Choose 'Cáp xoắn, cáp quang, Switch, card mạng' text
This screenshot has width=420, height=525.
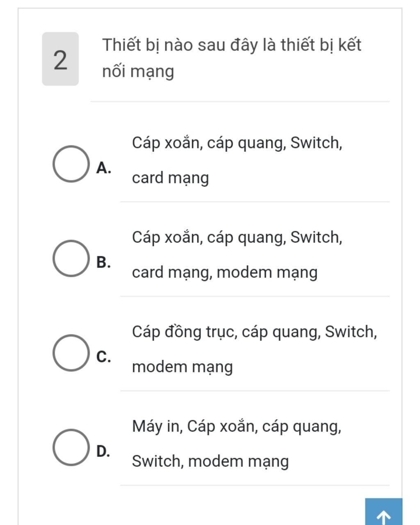[x=237, y=160]
